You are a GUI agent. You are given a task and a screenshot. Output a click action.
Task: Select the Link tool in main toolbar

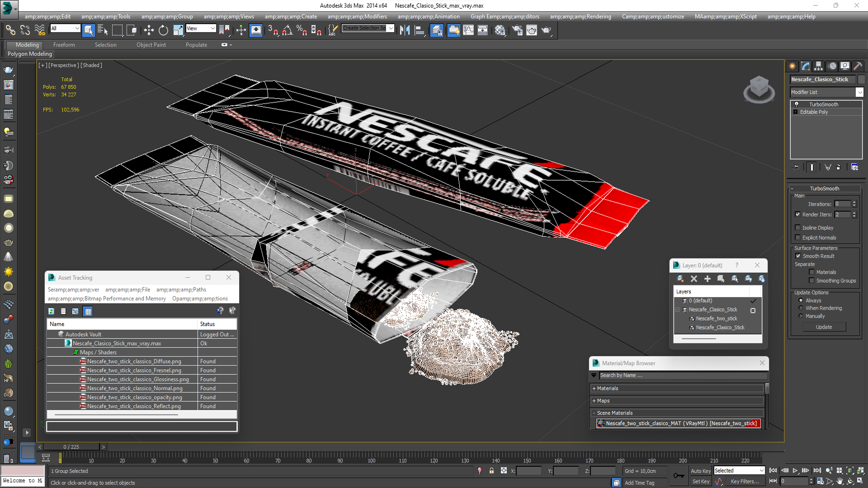click(10, 30)
